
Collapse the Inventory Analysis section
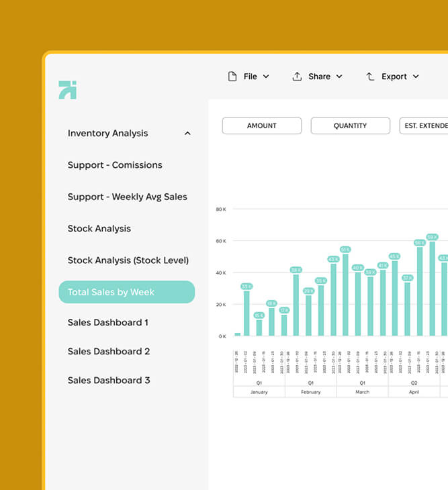point(187,134)
